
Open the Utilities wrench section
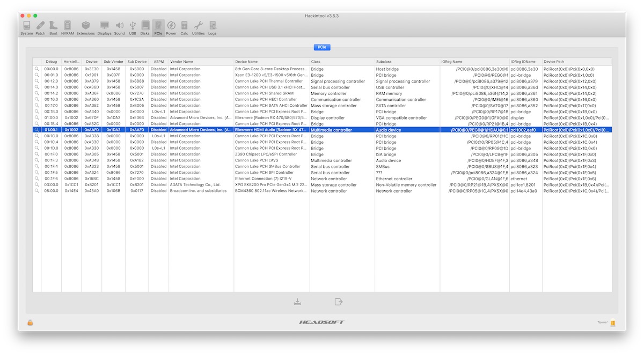(x=198, y=27)
